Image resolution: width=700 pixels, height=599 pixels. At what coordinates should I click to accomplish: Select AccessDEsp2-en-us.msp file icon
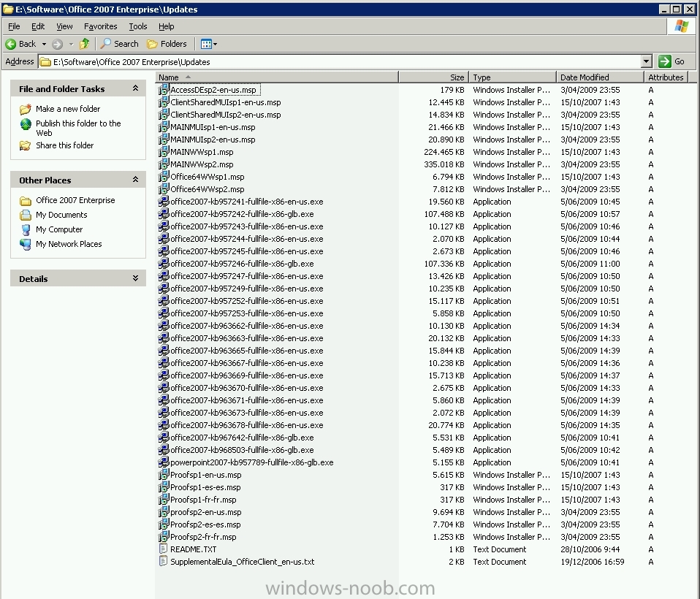point(164,90)
